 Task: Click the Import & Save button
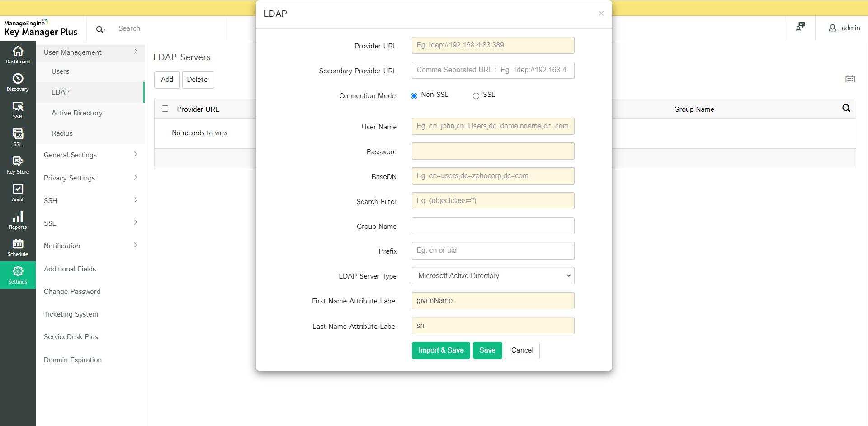click(440, 350)
